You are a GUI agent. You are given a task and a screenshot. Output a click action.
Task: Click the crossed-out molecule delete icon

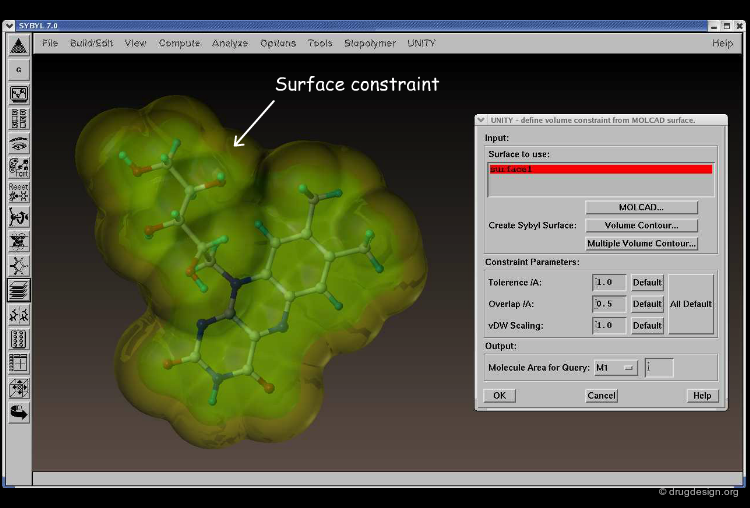click(x=19, y=241)
